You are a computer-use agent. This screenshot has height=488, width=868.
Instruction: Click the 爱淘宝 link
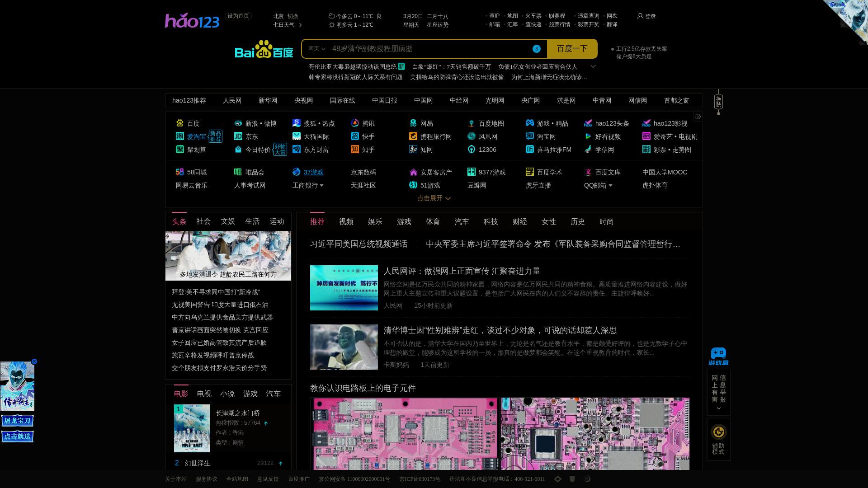tap(196, 136)
